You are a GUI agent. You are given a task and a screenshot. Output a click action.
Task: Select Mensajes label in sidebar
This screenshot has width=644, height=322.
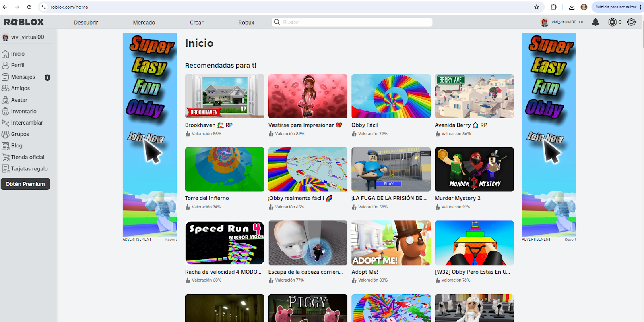click(x=23, y=77)
